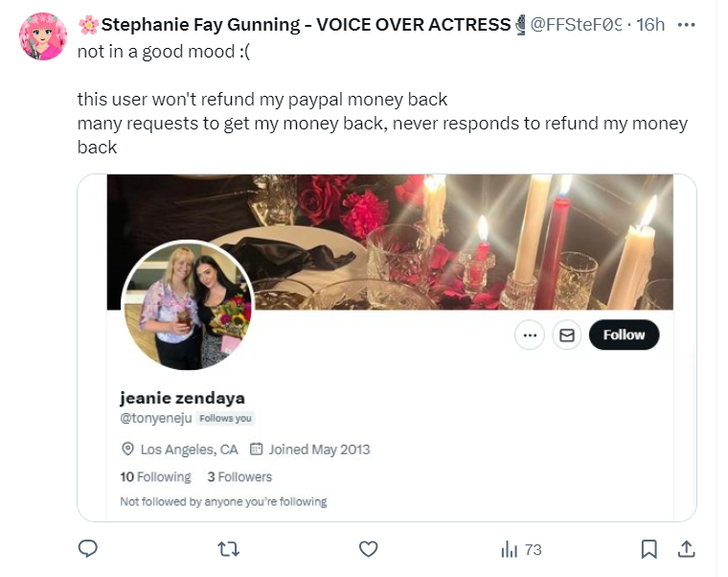Like the tweet with heart icon

369,549
